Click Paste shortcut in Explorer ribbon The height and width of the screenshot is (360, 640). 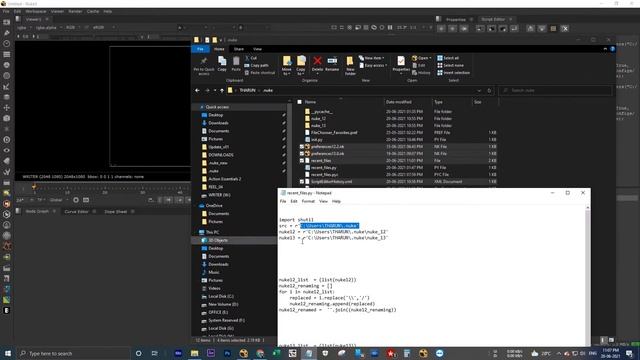tap(260, 73)
